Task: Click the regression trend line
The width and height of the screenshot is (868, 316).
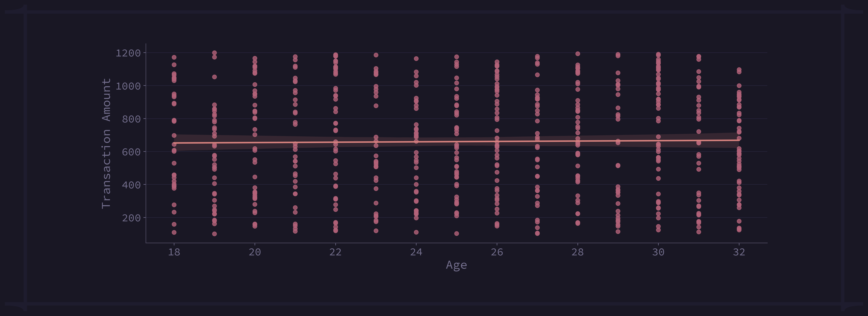Action: 457,142
